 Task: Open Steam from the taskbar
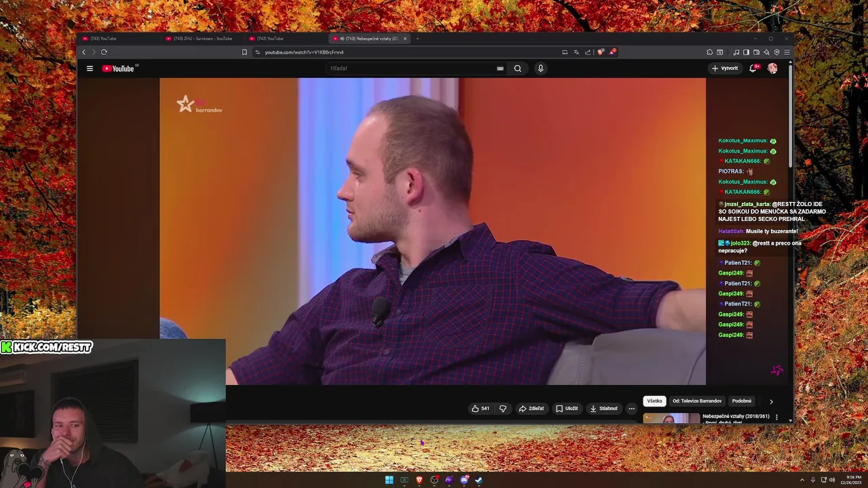click(x=479, y=480)
